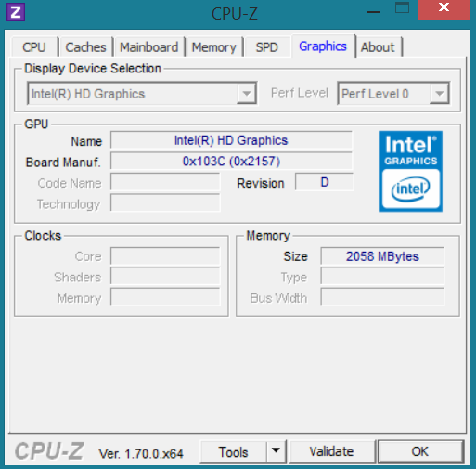Click the Memory Size 2058 MBytes field
Image resolution: width=476 pixels, height=469 pixels.
(x=382, y=256)
